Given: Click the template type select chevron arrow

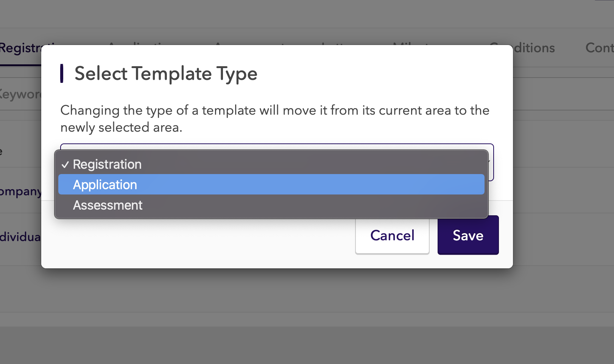Looking at the screenshot, I should click(x=490, y=162).
